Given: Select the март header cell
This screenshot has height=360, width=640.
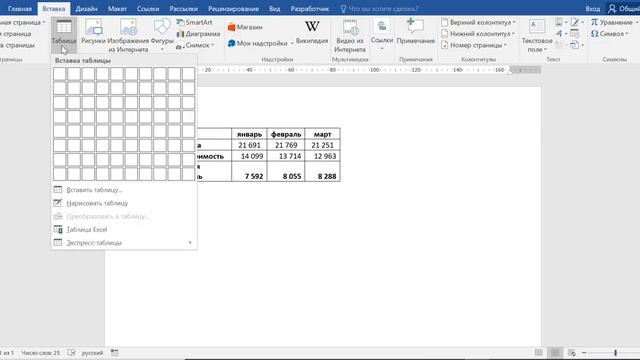Looking at the screenshot, I should pyautogui.click(x=322, y=134).
